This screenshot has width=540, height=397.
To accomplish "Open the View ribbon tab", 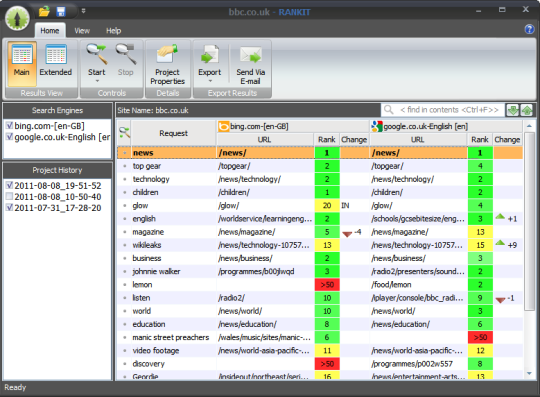I will coord(82,31).
